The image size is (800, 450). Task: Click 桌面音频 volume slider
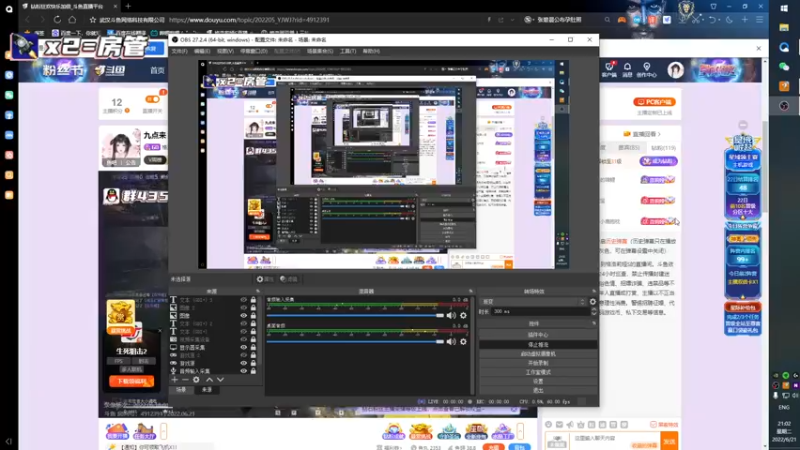(x=355, y=341)
